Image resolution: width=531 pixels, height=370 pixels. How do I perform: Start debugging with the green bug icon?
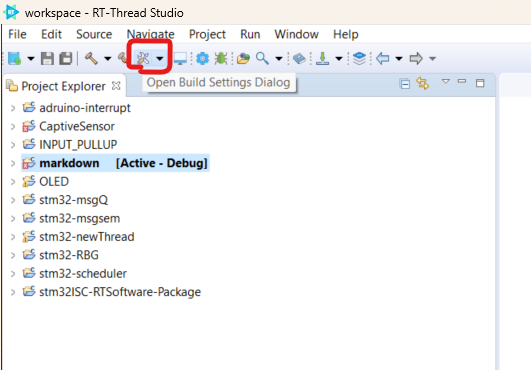[x=221, y=58]
